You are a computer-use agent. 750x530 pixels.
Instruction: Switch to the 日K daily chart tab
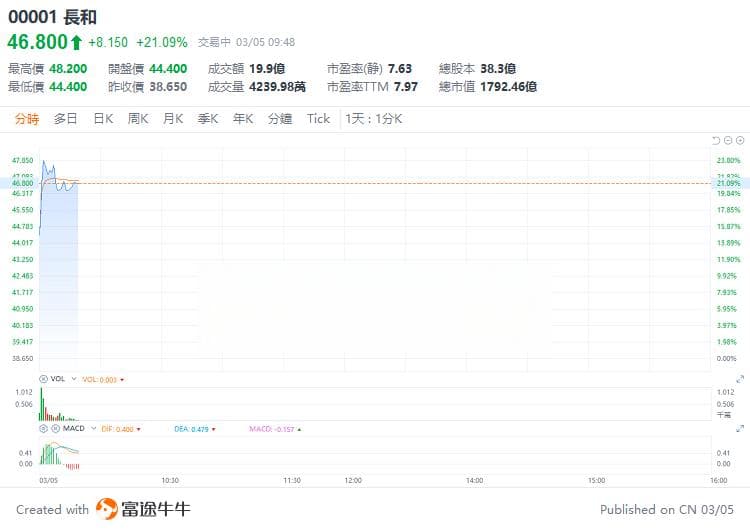(103, 119)
